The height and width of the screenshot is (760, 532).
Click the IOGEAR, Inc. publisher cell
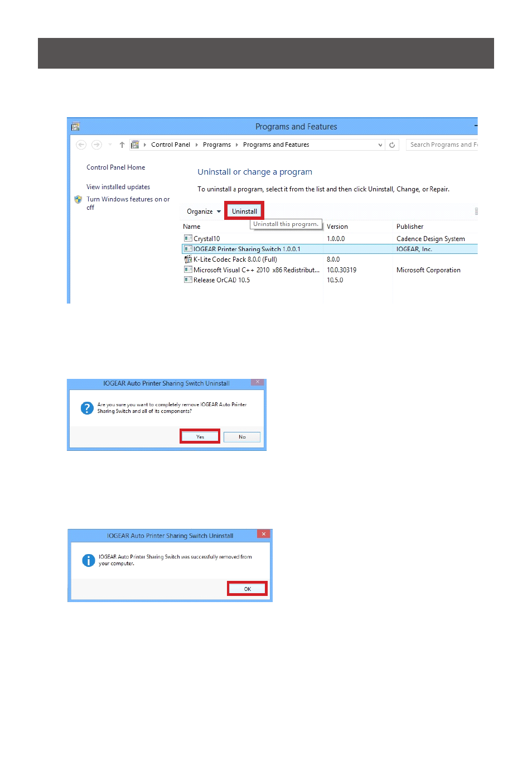coord(414,249)
